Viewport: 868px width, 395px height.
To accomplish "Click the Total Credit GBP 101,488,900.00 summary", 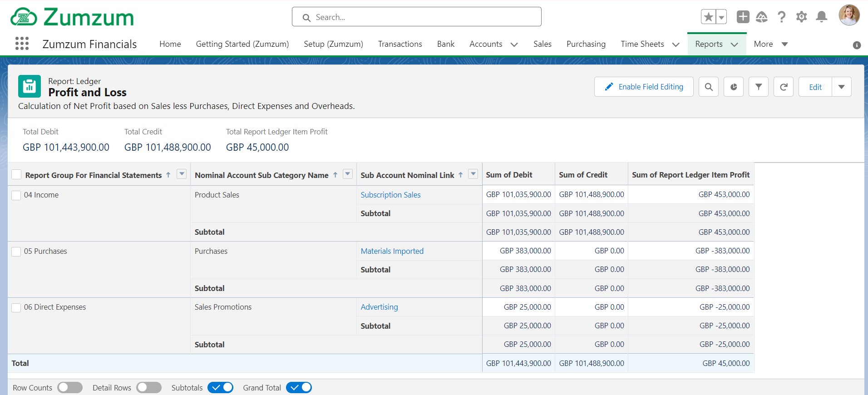I will [168, 147].
